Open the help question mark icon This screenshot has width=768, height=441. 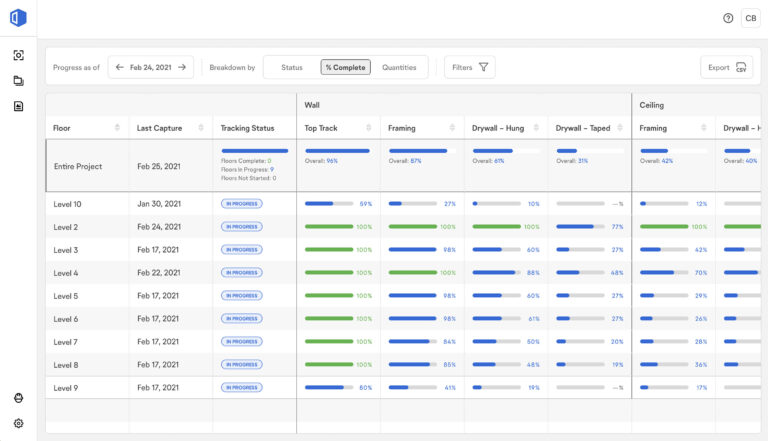click(x=728, y=18)
